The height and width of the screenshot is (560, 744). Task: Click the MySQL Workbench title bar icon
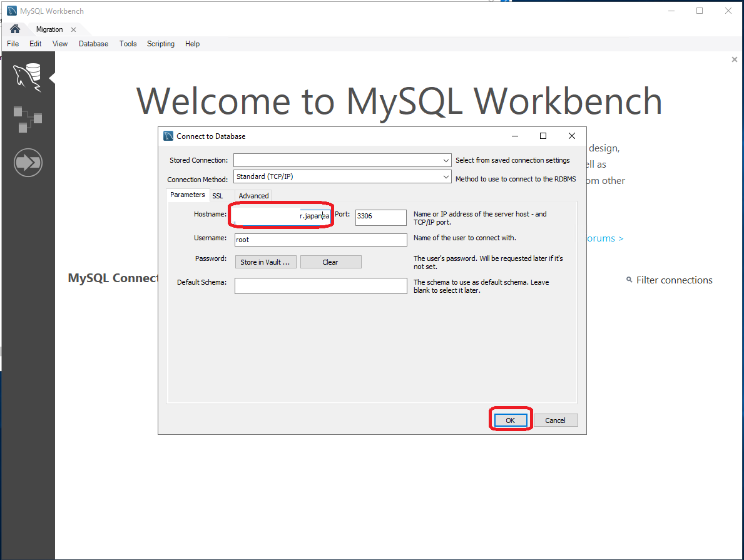point(12,11)
